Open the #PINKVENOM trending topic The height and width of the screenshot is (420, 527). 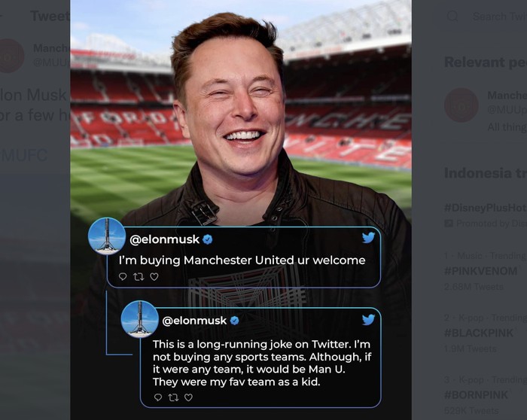[480, 271]
